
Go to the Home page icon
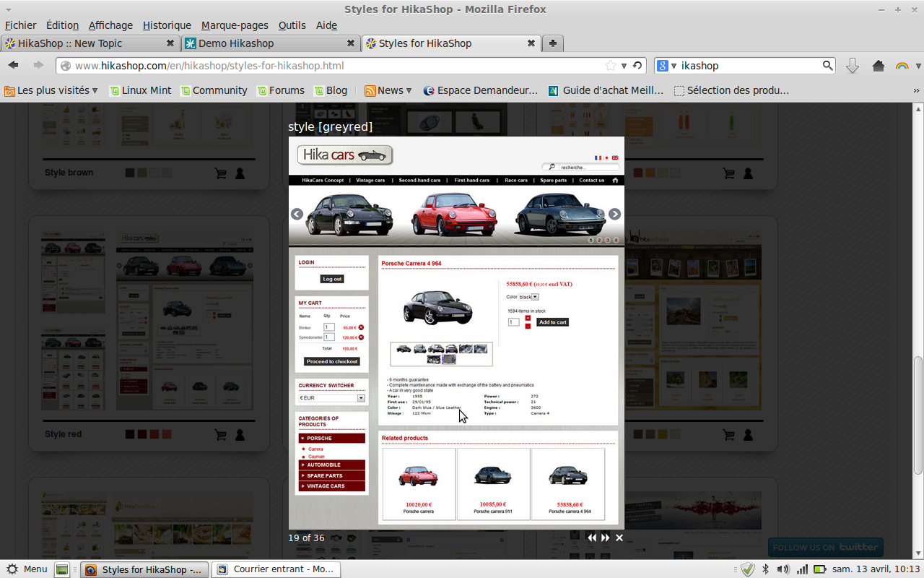point(879,66)
